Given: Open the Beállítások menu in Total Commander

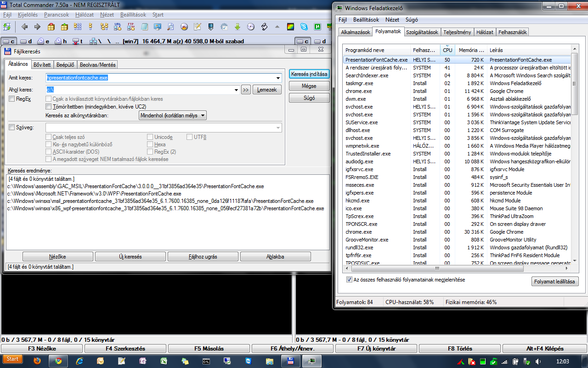Looking at the screenshot, I should click(133, 15).
